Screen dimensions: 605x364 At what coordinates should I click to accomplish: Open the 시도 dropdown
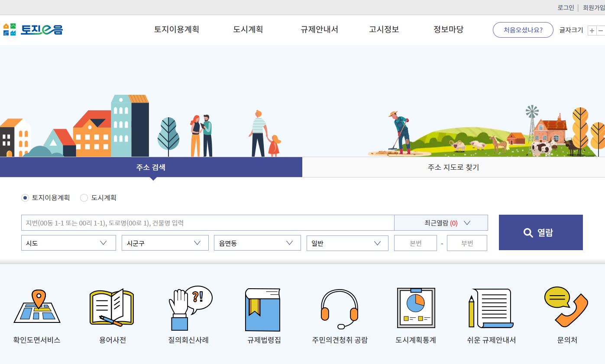coord(68,243)
